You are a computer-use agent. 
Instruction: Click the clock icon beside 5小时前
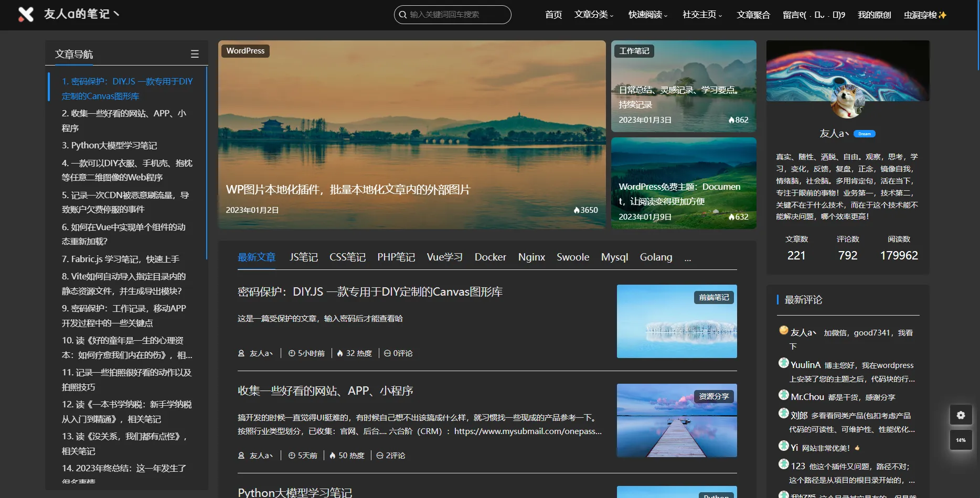pos(292,353)
